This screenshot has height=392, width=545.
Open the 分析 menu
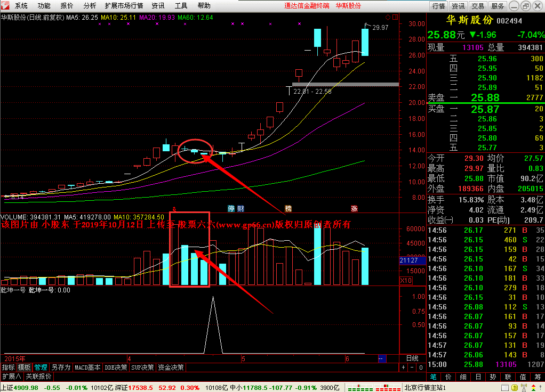pos(90,5)
